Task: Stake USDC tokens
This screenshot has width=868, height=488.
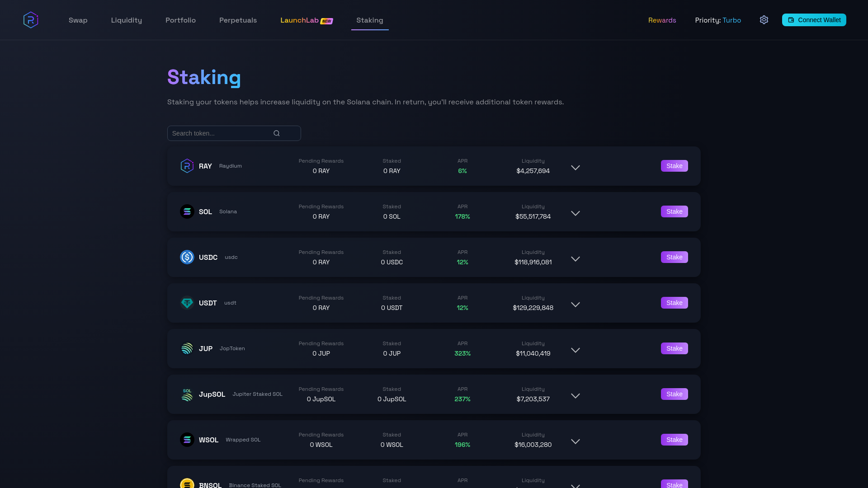Action: (674, 257)
